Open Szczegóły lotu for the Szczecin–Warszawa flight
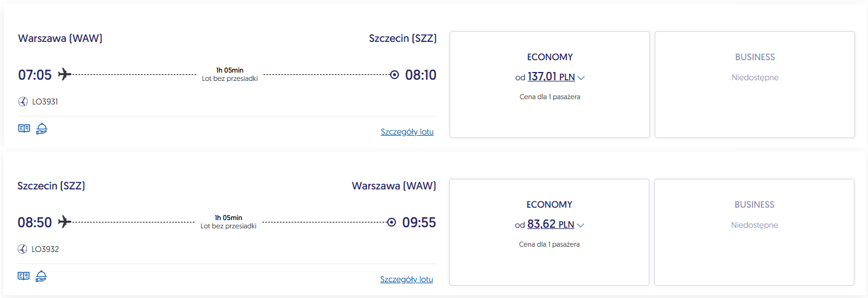The height and width of the screenshot is (298, 868). coord(407,279)
